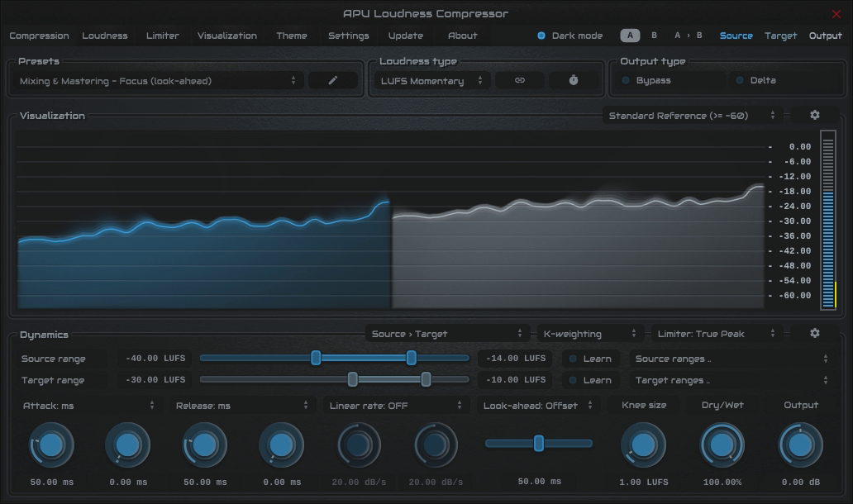The image size is (853, 504).
Task: Click the Source range -40.00 LUFS field
Action: [154, 359]
